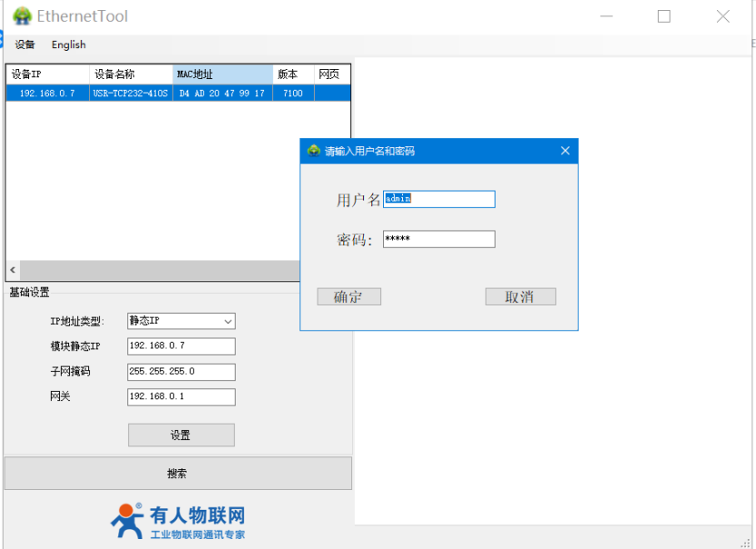
Task: Click the device list's left scroll arrow
Action: pos(13,271)
